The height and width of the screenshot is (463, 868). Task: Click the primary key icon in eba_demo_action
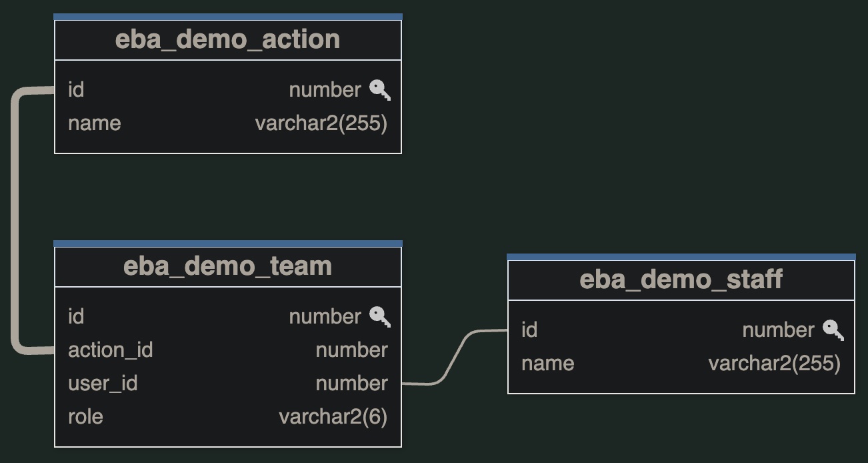point(379,89)
